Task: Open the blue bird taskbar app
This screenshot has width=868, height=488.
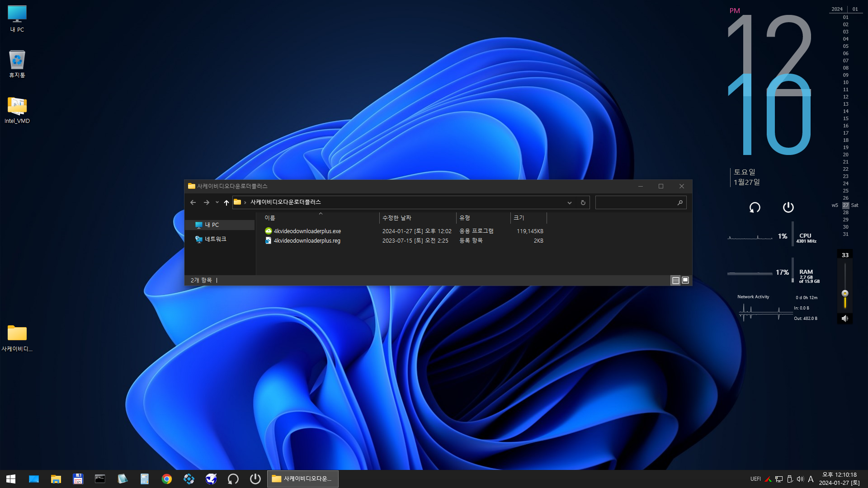Action: pos(211,479)
